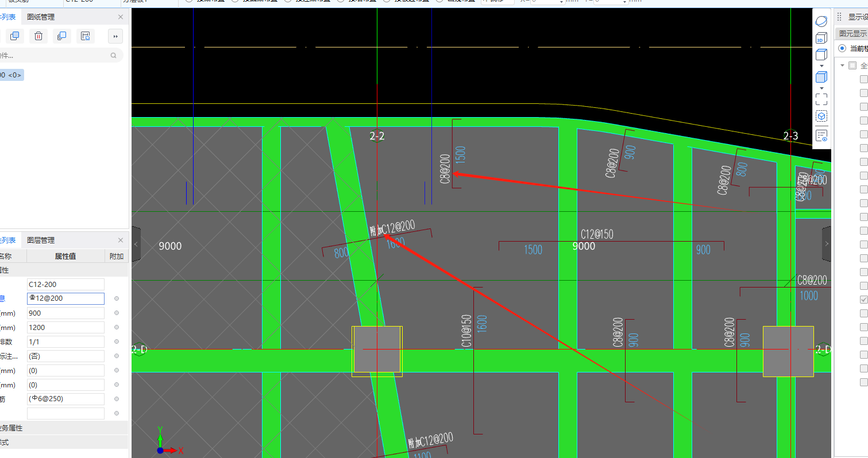Close the 图层管理 properties panel with X
Image resolution: width=868 pixels, height=458 pixels.
[x=121, y=240]
